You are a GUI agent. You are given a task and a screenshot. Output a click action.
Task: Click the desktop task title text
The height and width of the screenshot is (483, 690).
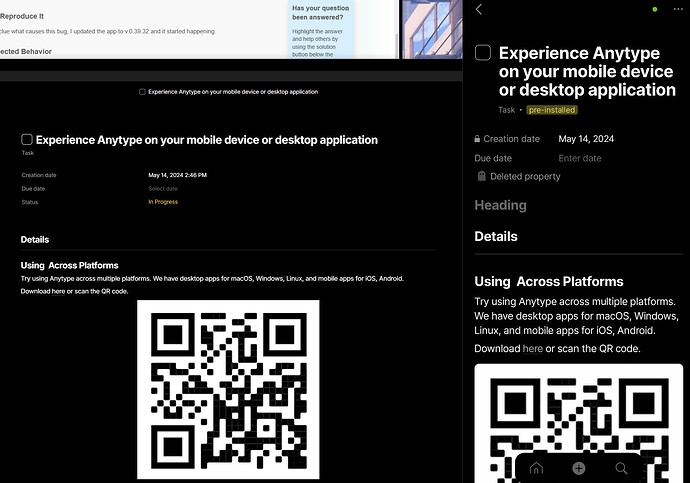click(207, 140)
